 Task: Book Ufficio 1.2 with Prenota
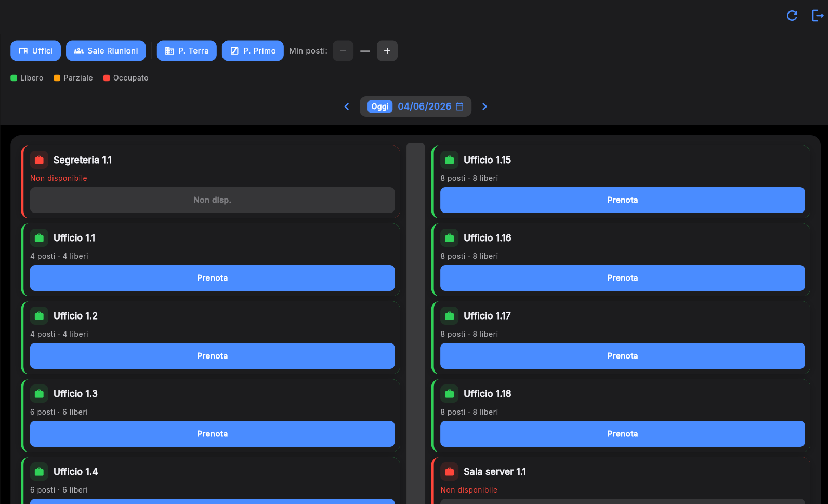[213, 356]
